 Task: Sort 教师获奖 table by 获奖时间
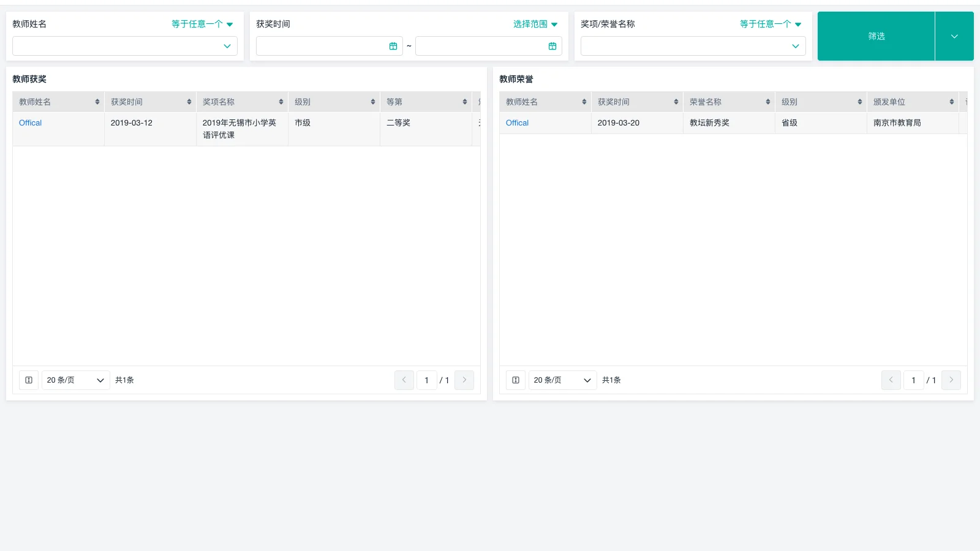[189, 102]
